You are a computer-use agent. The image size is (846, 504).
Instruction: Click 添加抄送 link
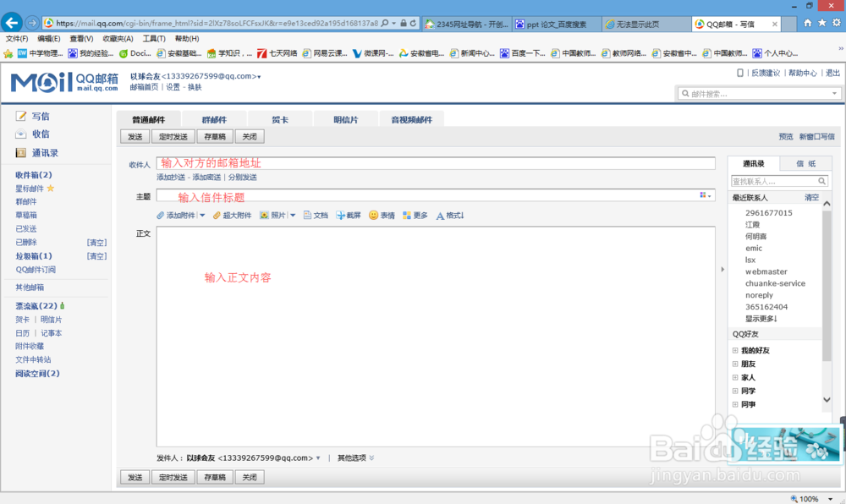point(171,177)
